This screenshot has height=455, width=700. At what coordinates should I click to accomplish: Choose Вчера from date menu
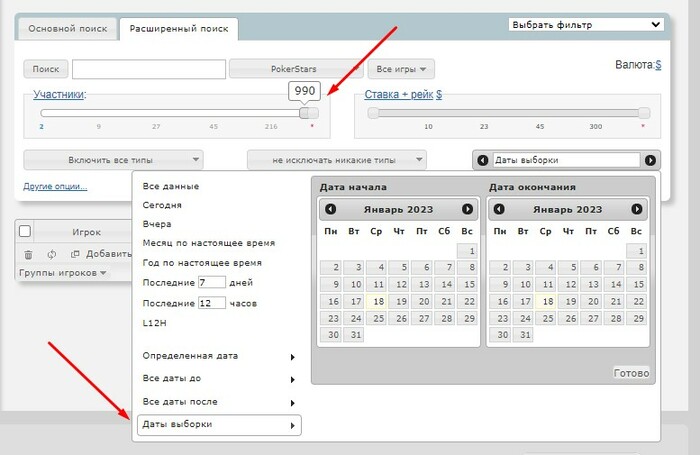157,224
